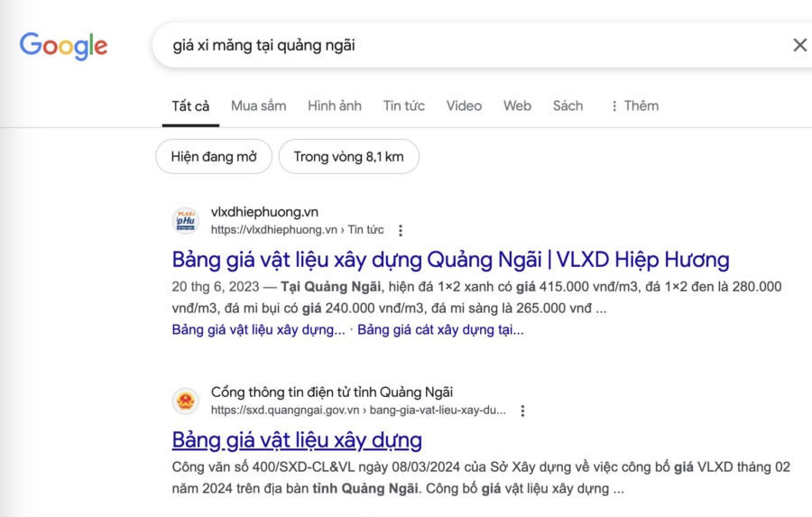Clear the search query with X
Screen dimensions: 812x517
799,45
